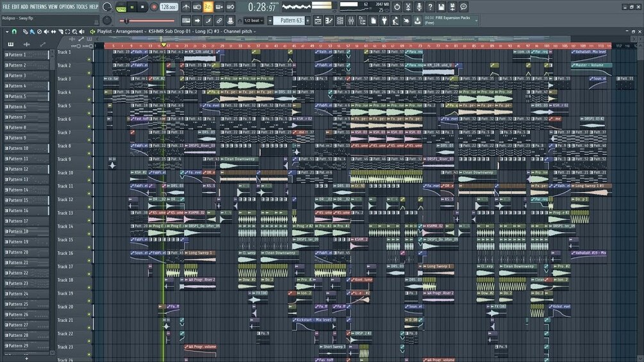644x362 pixels.
Task: Click the red record button
Action: coord(154,7)
